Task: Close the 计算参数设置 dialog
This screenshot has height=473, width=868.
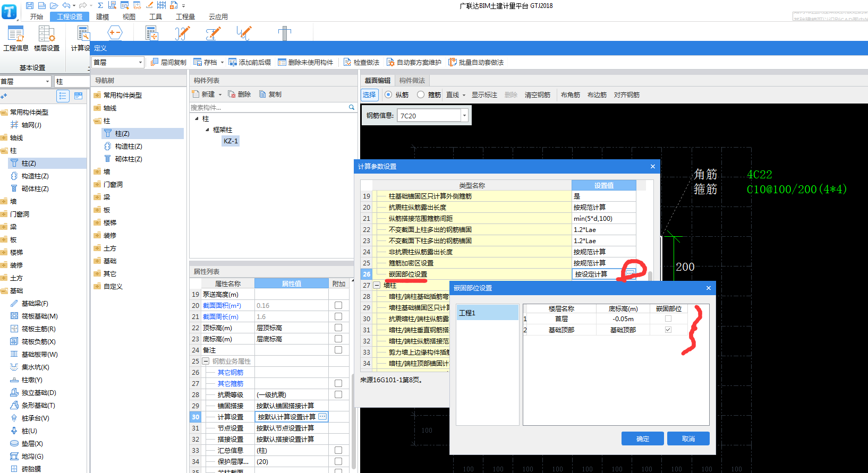Action: 653,166
